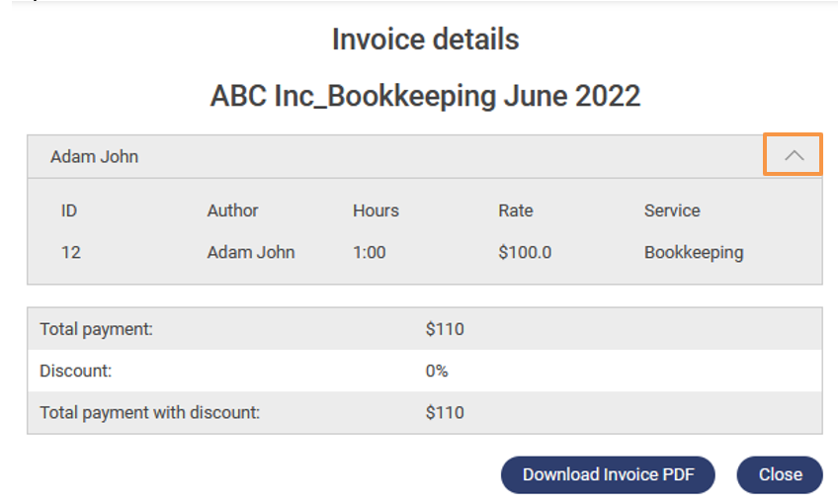Screen dimensions: 838x504
Task: Click the Bookkeeping service value
Action: coord(694,252)
